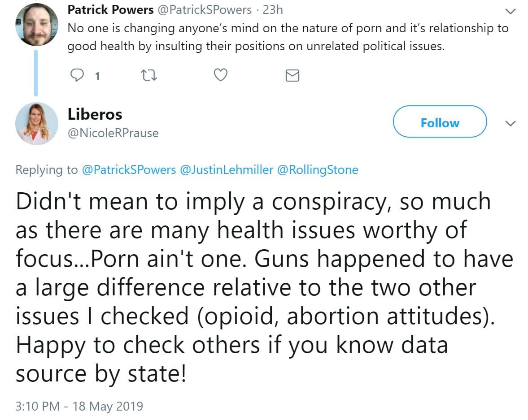Expand Liberos tweet options chevron
This screenshot has width=528, height=420.
[x=511, y=123]
